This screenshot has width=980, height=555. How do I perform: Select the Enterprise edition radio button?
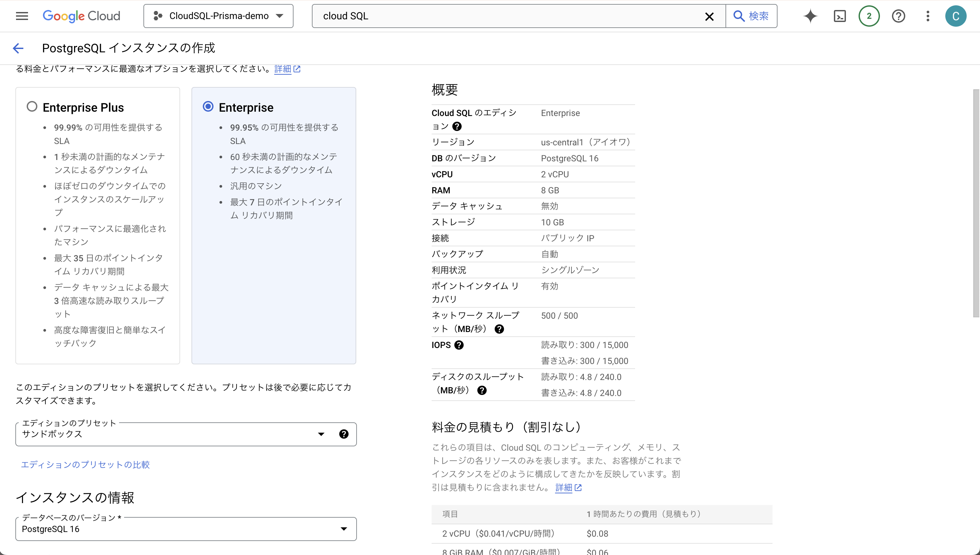[x=208, y=107]
